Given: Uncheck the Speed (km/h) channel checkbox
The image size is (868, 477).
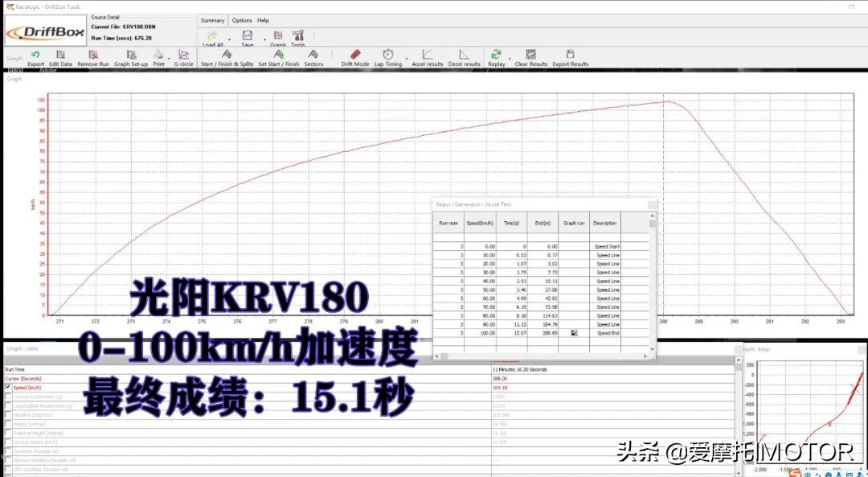Looking at the screenshot, I should pos(8,387).
